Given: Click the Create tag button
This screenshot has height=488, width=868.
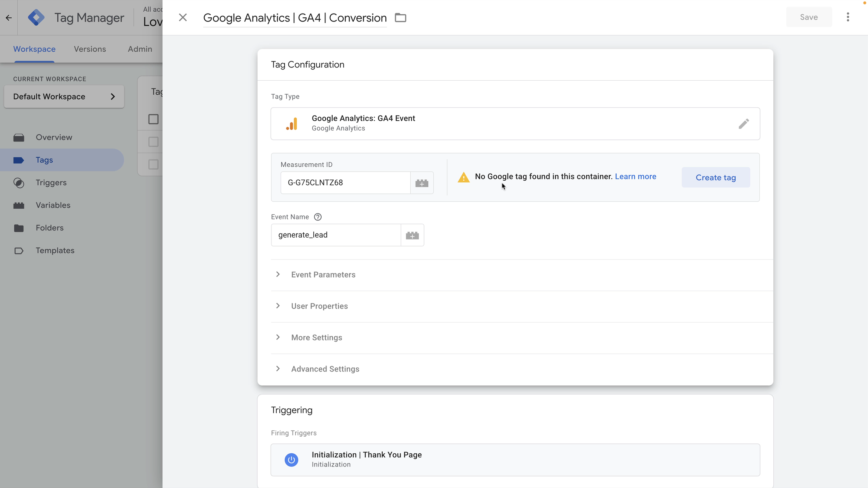Looking at the screenshot, I should (x=715, y=177).
